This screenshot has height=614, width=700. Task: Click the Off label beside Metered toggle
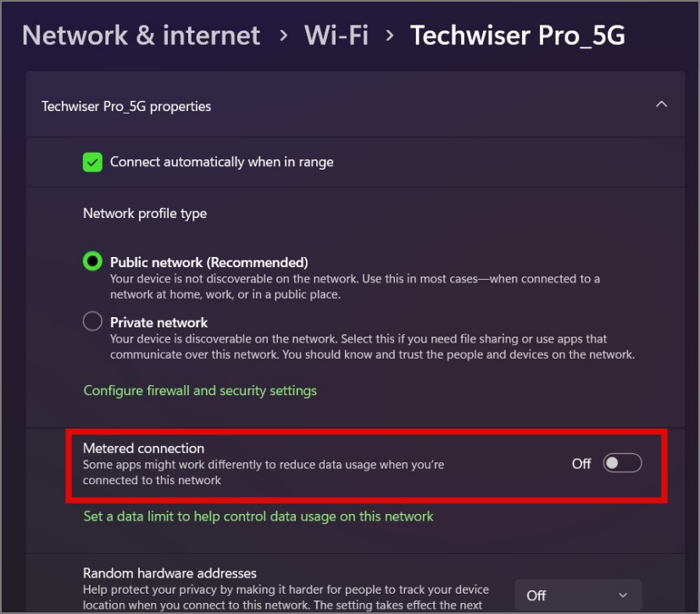pyautogui.click(x=581, y=463)
